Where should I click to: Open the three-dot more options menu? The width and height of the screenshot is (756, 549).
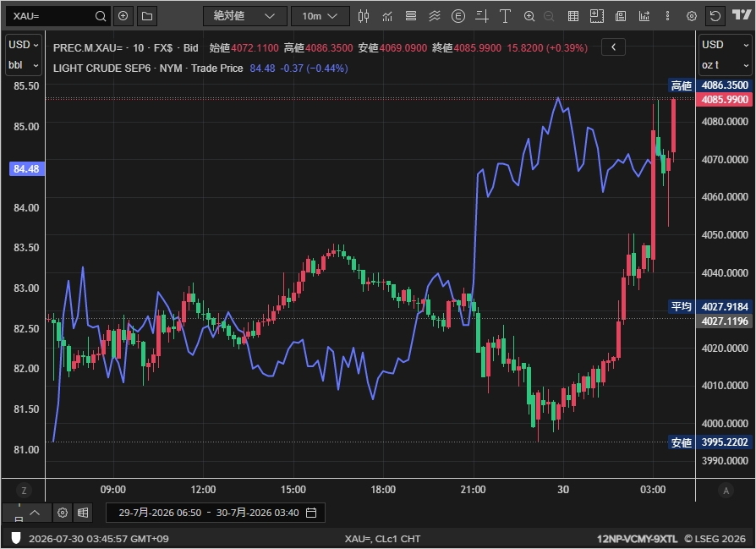668,16
